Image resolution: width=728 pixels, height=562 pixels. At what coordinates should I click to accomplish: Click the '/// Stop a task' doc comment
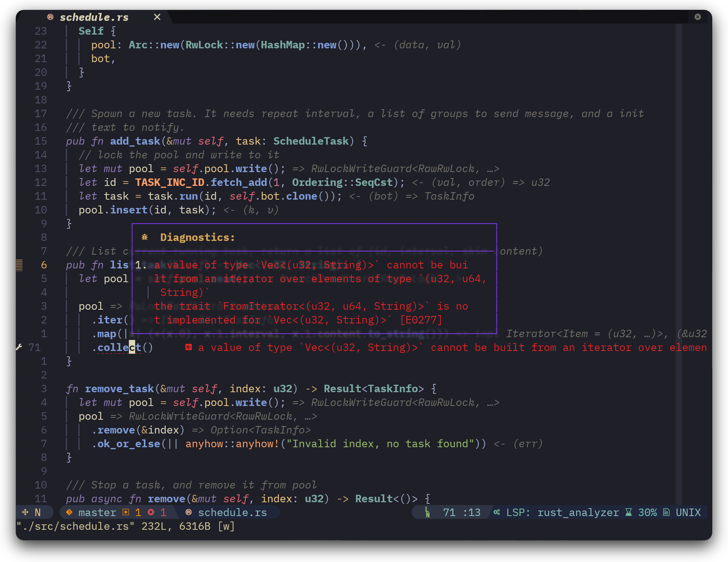tap(191, 485)
